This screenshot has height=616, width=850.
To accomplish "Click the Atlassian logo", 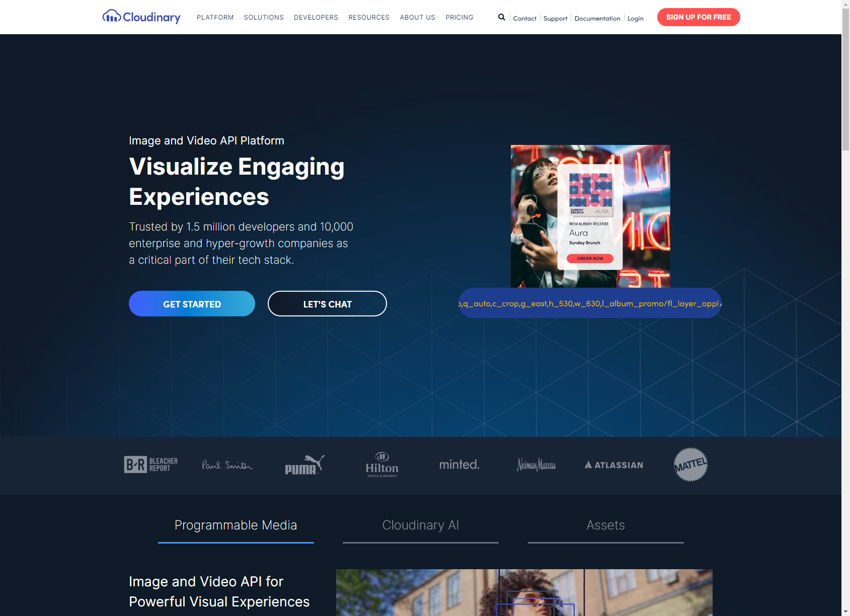I will click(x=614, y=465).
